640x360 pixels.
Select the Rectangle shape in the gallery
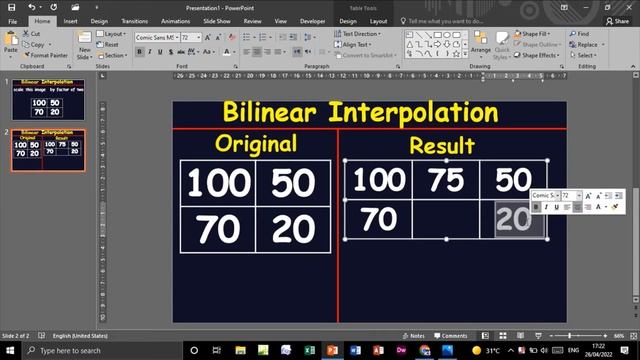tap(438, 35)
